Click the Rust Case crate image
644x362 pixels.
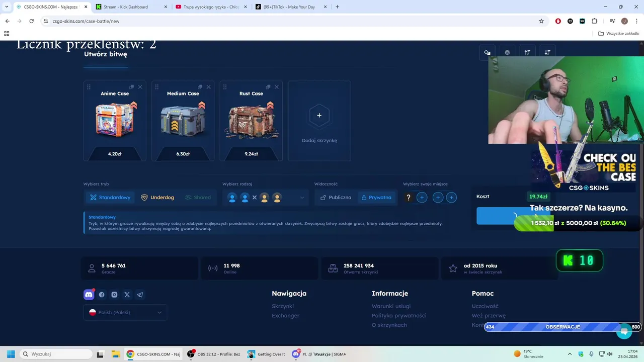click(x=251, y=120)
